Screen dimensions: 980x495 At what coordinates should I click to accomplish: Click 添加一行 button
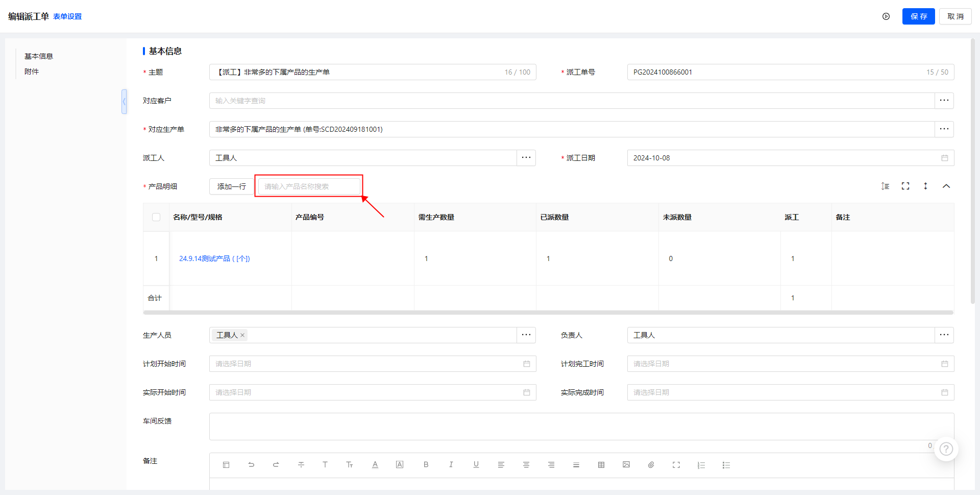click(x=232, y=186)
